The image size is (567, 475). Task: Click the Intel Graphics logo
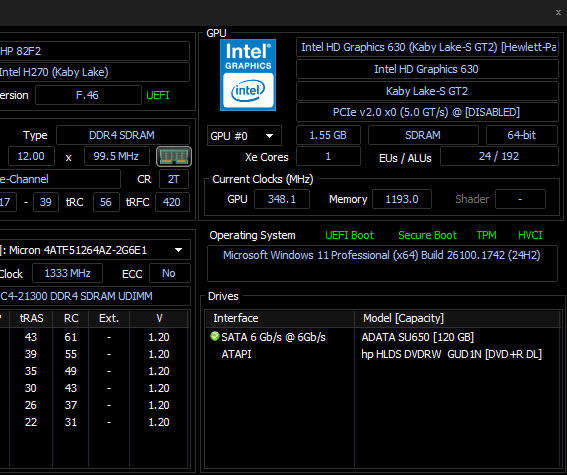click(x=248, y=75)
